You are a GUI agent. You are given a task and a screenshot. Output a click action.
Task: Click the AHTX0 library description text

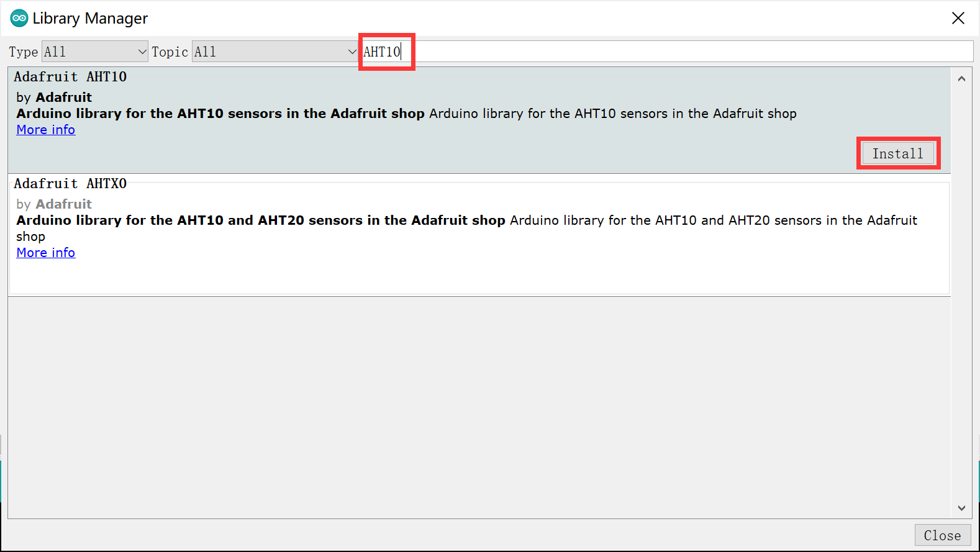(x=467, y=228)
